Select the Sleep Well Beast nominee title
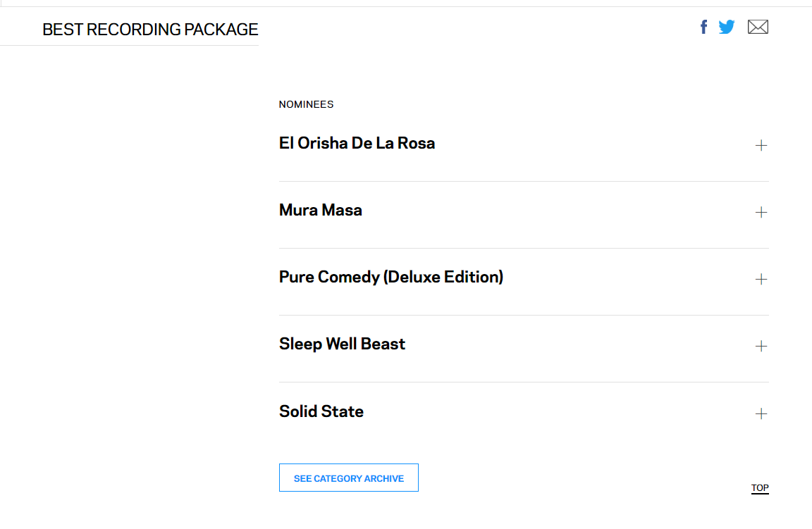 point(343,344)
